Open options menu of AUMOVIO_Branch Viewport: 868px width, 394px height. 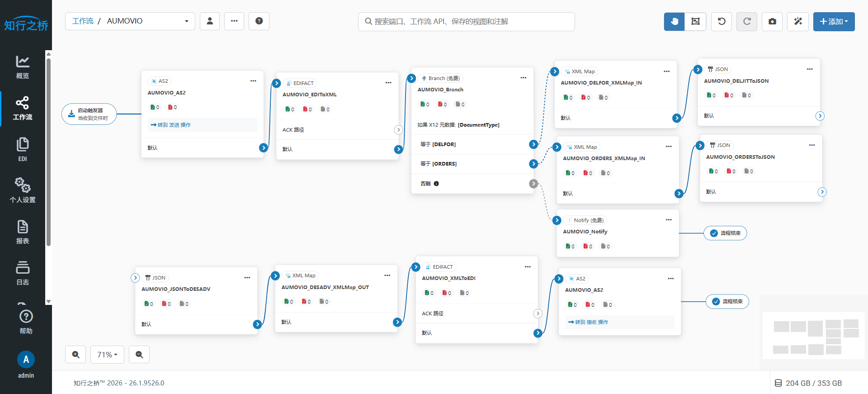pyautogui.click(x=524, y=78)
